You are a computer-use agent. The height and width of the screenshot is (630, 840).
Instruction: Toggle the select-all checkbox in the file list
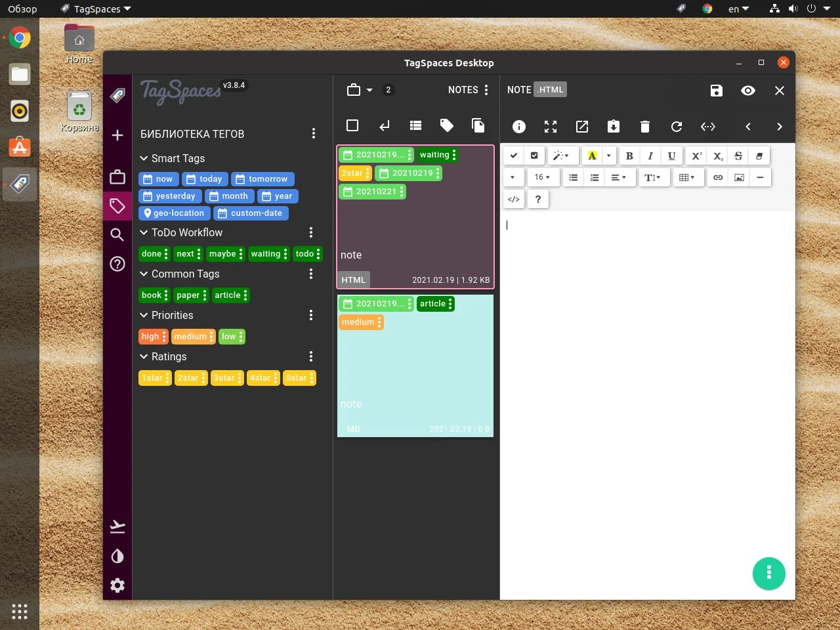tap(352, 125)
